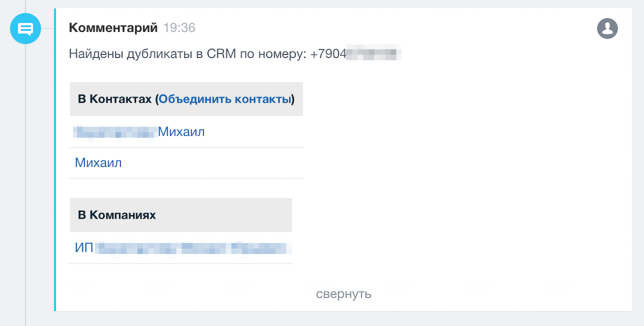
Task: Click the В Контактах table header
Action: click(117, 99)
